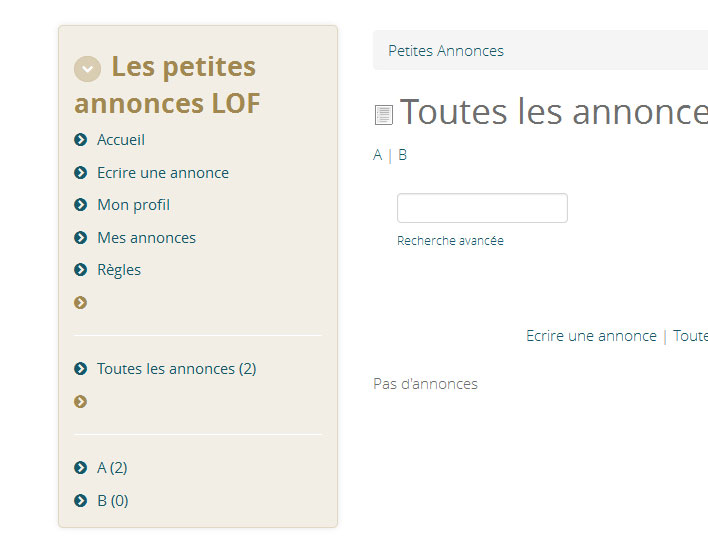Click the empty gold arrow bullet below Règles
The height and width of the screenshot is (554, 708).
pyautogui.click(x=80, y=303)
